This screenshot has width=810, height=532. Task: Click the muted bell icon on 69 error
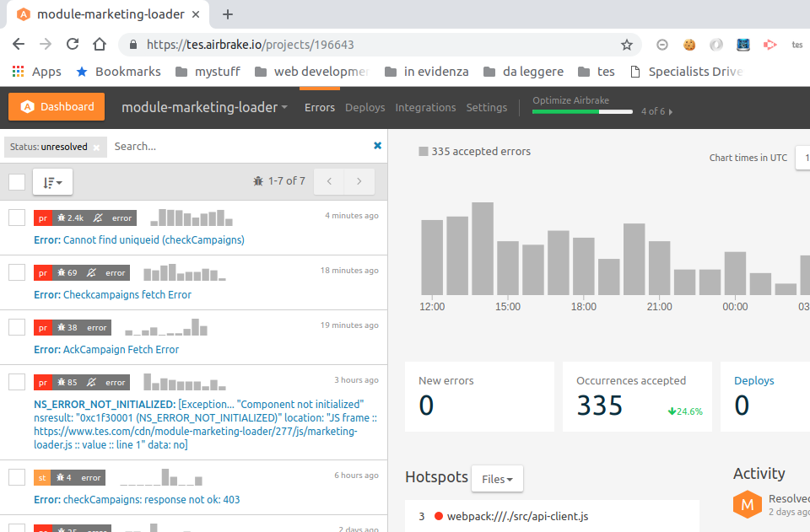pyautogui.click(x=91, y=273)
